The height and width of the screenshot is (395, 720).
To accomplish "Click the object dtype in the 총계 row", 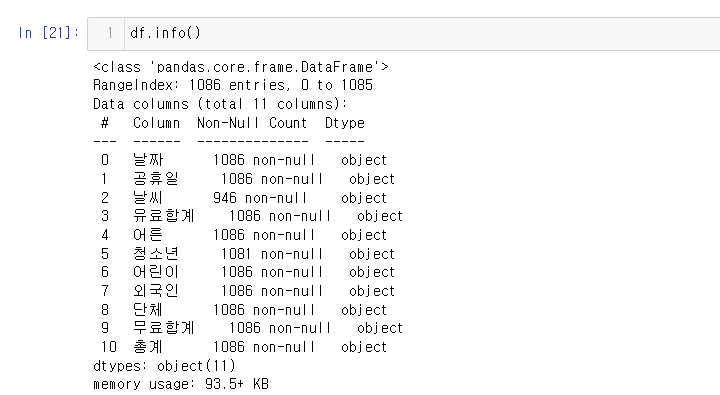I will coord(364,347).
